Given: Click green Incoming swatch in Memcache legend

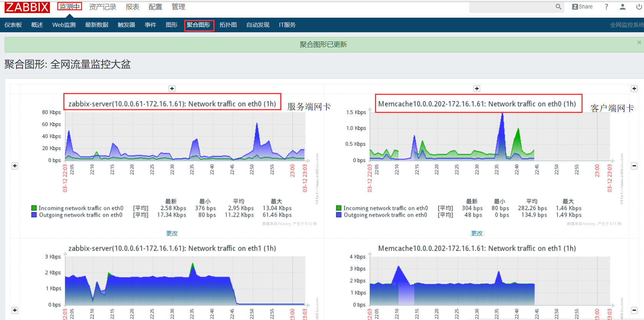Looking at the screenshot, I should coord(339,208).
